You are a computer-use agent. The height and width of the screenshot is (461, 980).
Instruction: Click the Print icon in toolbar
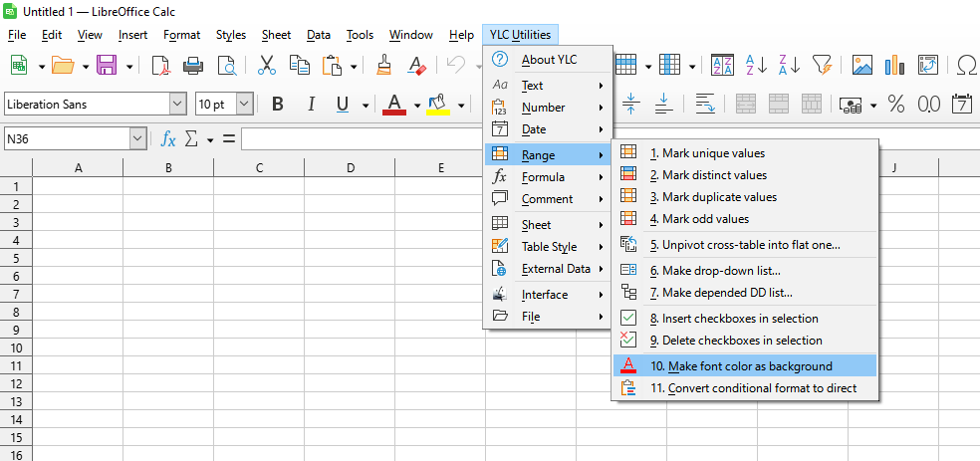[193, 66]
